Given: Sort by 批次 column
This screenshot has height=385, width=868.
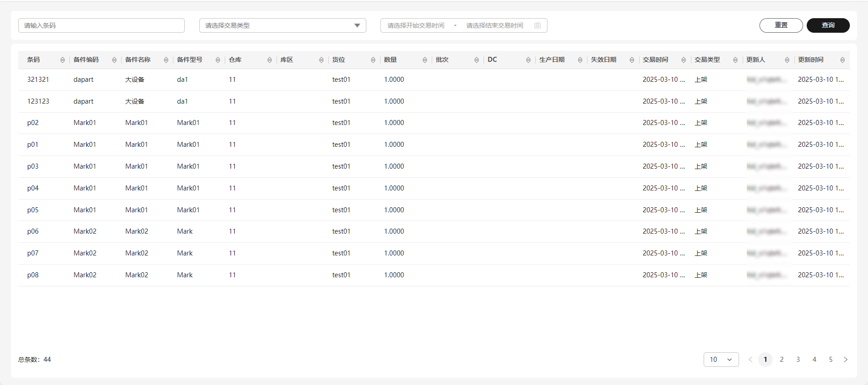Looking at the screenshot, I should tap(477, 60).
